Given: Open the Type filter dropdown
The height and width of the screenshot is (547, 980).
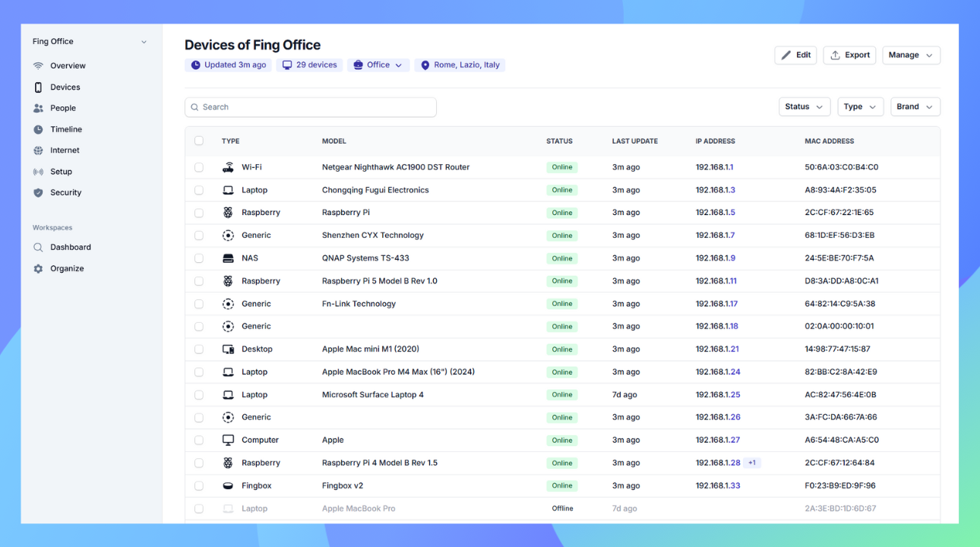Looking at the screenshot, I should click(x=861, y=107).
